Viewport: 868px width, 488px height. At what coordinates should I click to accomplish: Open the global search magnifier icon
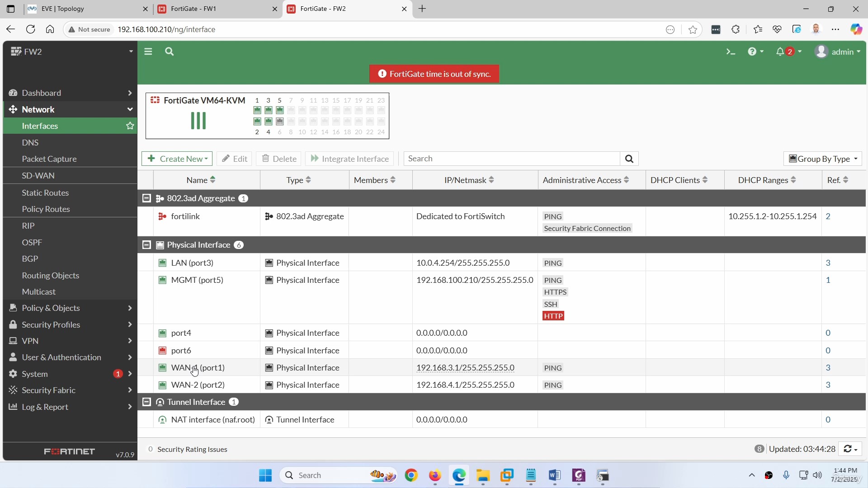pos(170,52)
